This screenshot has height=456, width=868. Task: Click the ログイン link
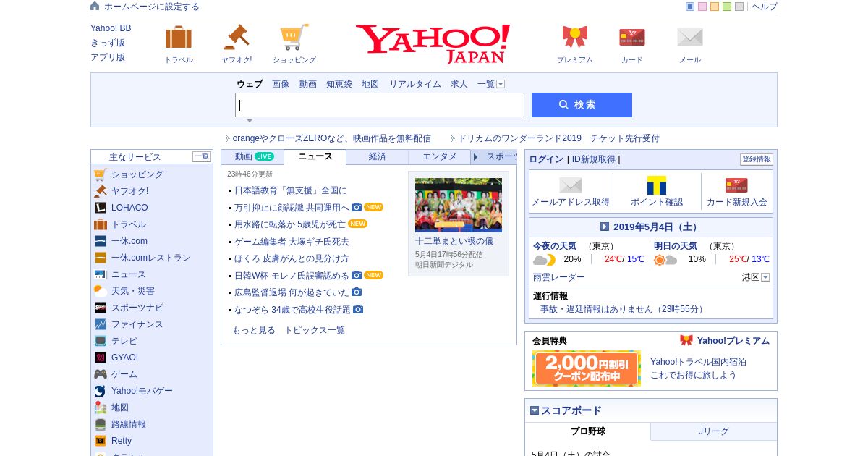[546, 159]
